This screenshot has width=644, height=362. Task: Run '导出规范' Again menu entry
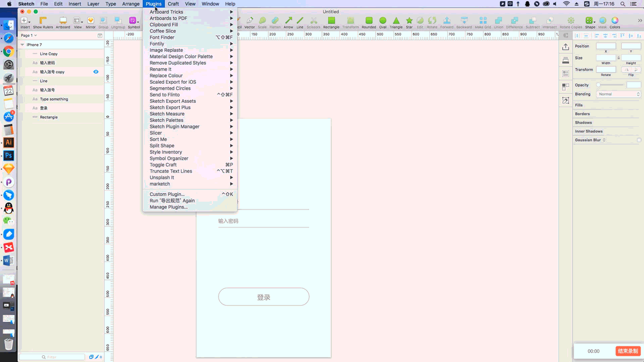point(190,201)
